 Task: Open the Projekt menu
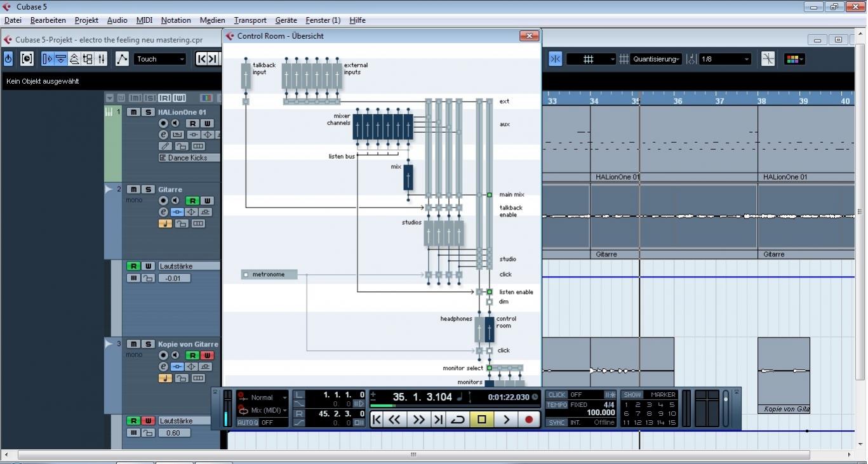86,20
